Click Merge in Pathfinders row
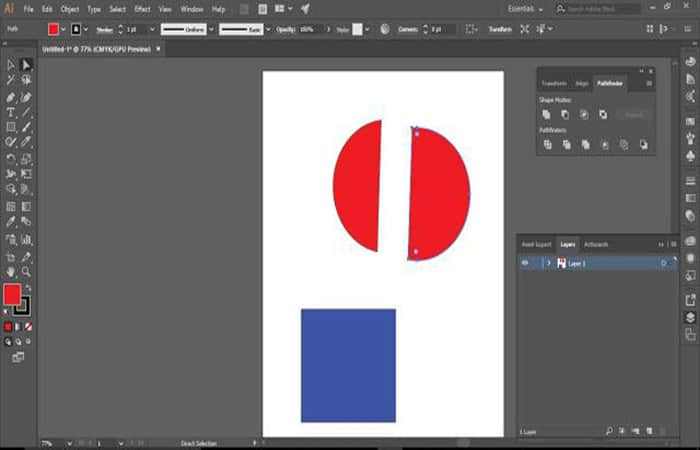 [586, 145]
